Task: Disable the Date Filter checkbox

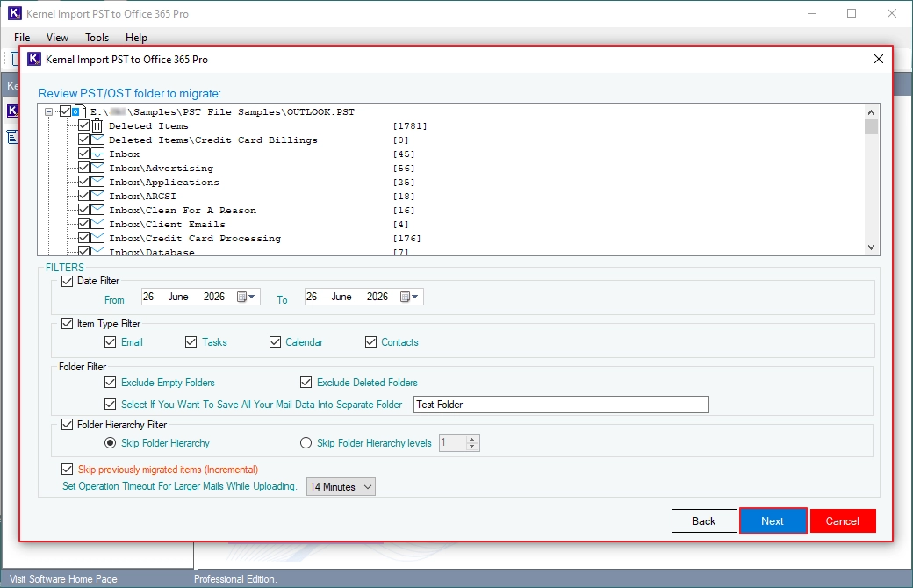Action: coord(67,281)
